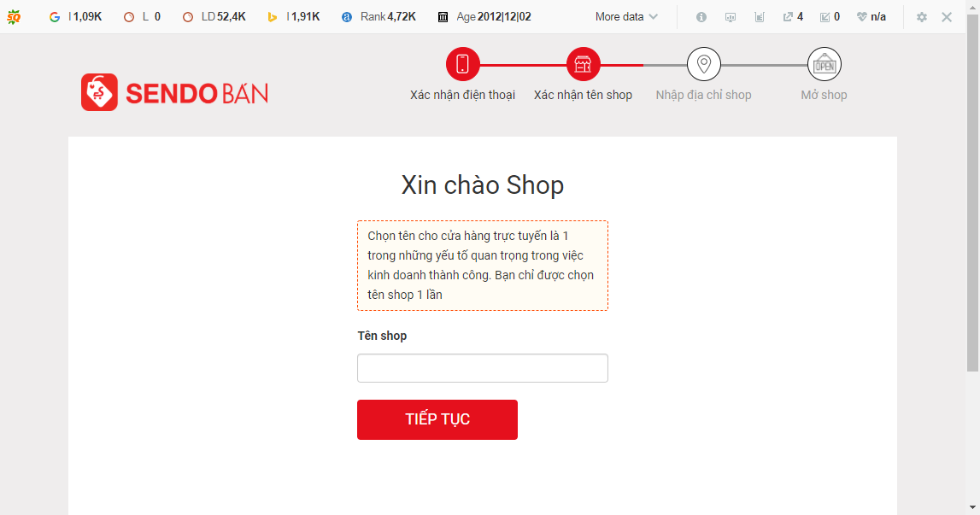The image size is (980, 515).
Task: Focus the Tên shop input field
Action: coord(483,368)
